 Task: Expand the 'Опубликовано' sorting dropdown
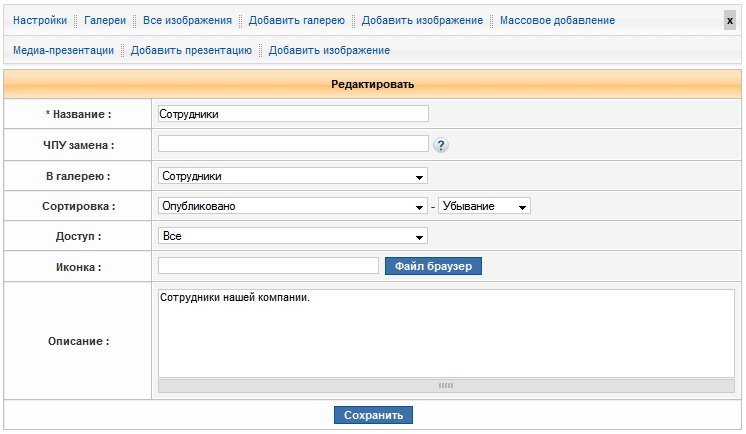(292, 206)
